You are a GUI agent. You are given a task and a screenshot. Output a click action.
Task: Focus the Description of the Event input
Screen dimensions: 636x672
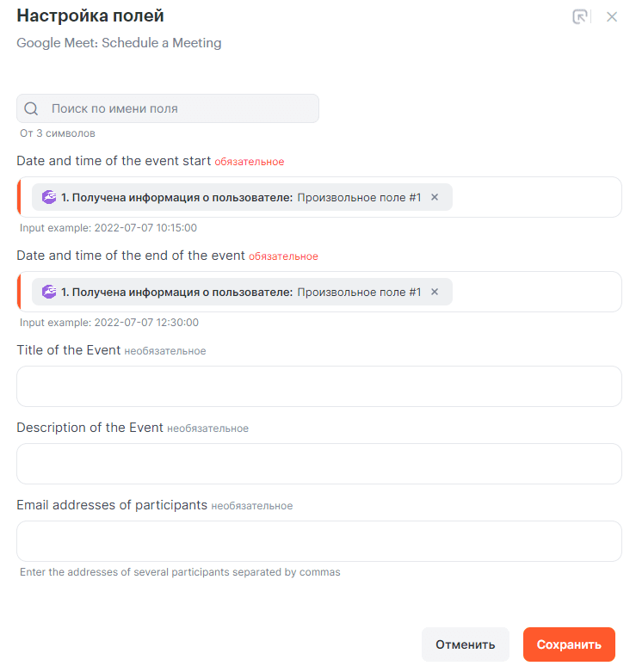pos(318,464)
